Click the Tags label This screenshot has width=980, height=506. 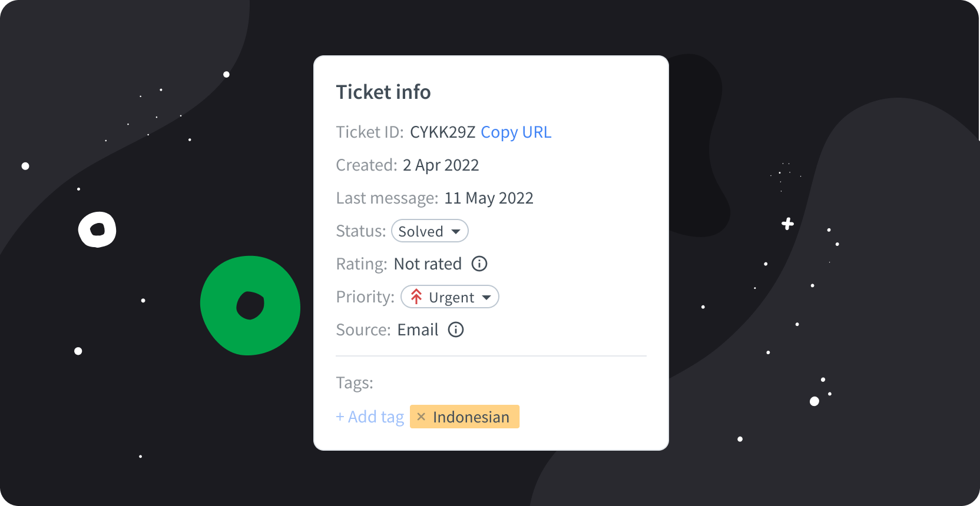coord(355,382)
